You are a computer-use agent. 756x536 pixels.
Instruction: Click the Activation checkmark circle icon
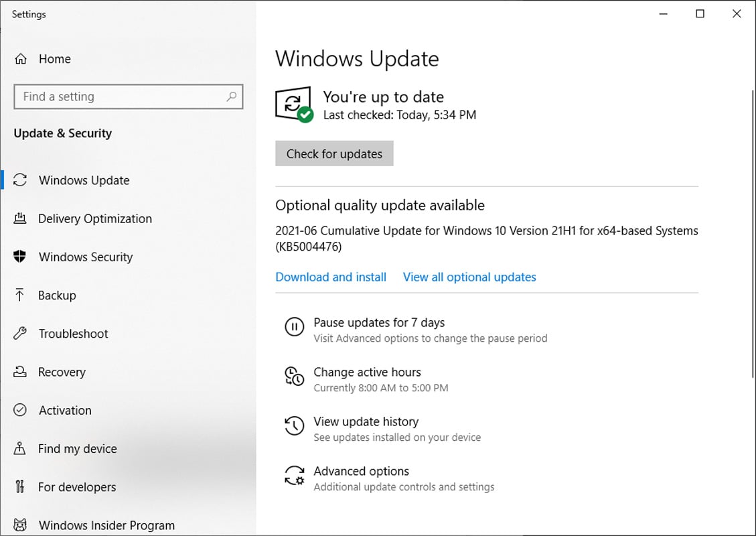coord(20,410)
